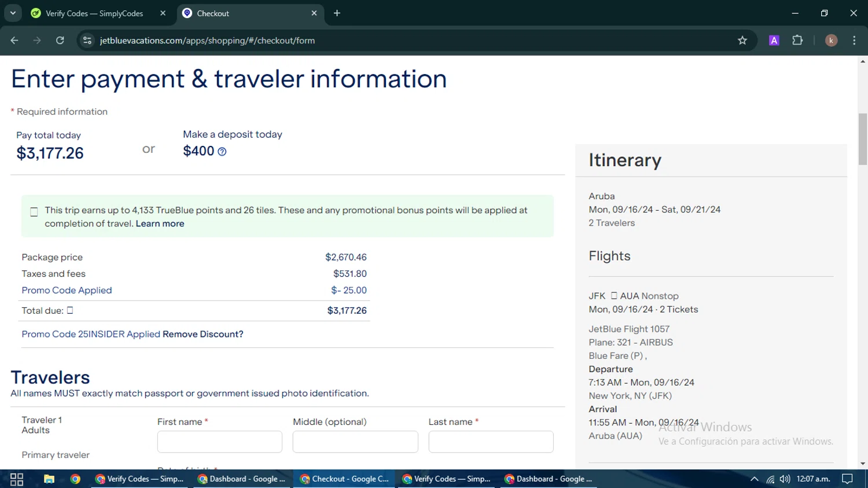Switch to Checkout - Google Chrome taskbar window

coord(345,479)
